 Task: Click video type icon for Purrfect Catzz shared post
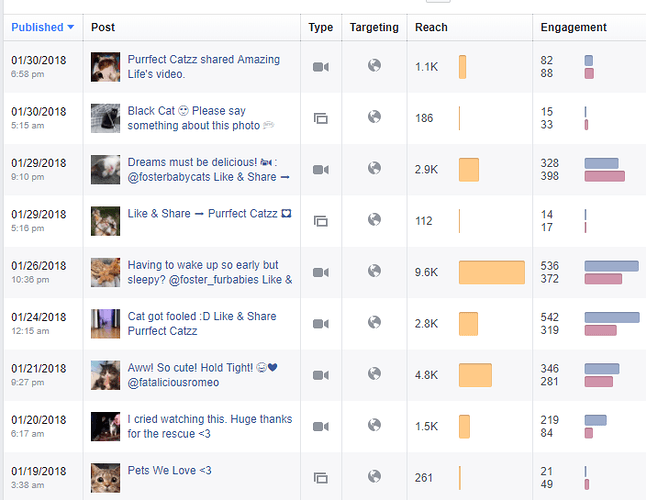[x=320, y=67]
